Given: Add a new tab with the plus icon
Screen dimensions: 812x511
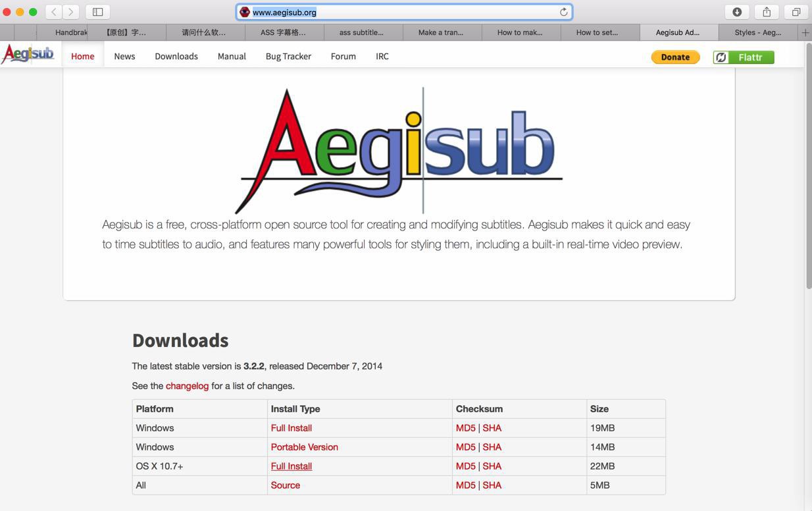Looking at the screenshot, I should [x=805, y=32].
